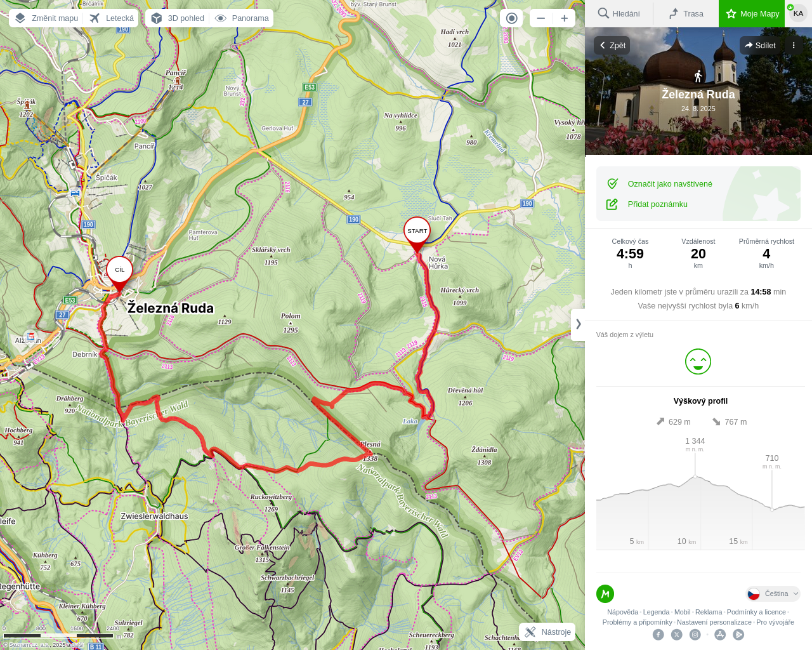Open the Hledání search tab

click(619, 13)
